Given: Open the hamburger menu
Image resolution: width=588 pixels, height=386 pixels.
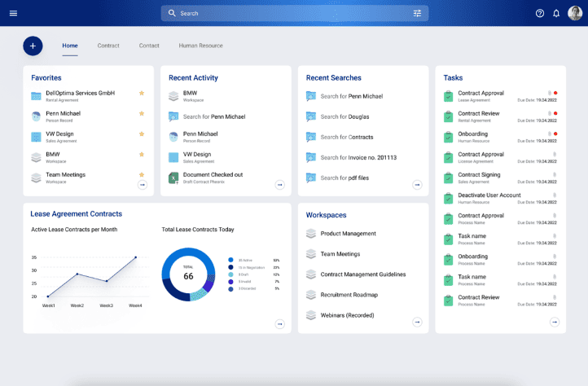Looking at the screenshot, I should coord(14,13).
